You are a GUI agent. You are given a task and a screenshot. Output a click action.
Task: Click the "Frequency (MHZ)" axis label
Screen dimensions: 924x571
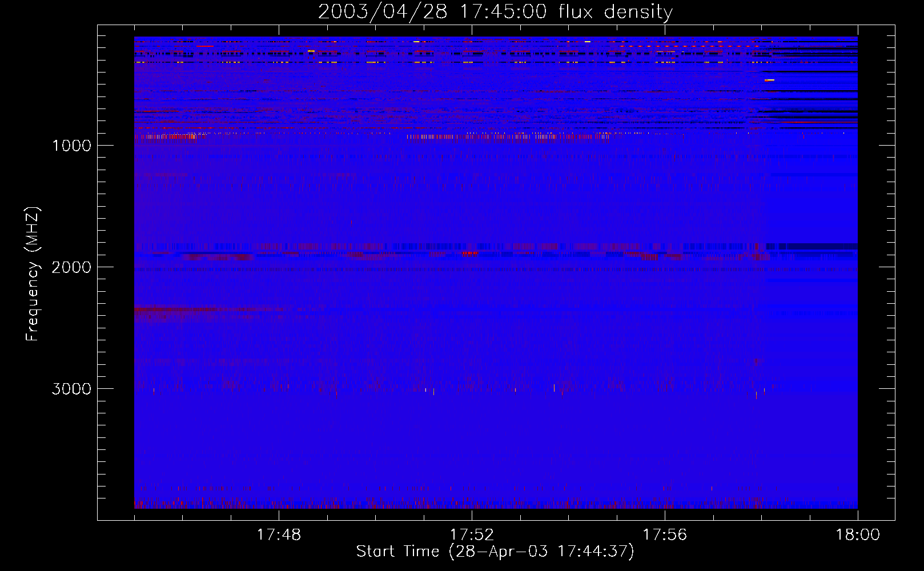coord(33,274)
